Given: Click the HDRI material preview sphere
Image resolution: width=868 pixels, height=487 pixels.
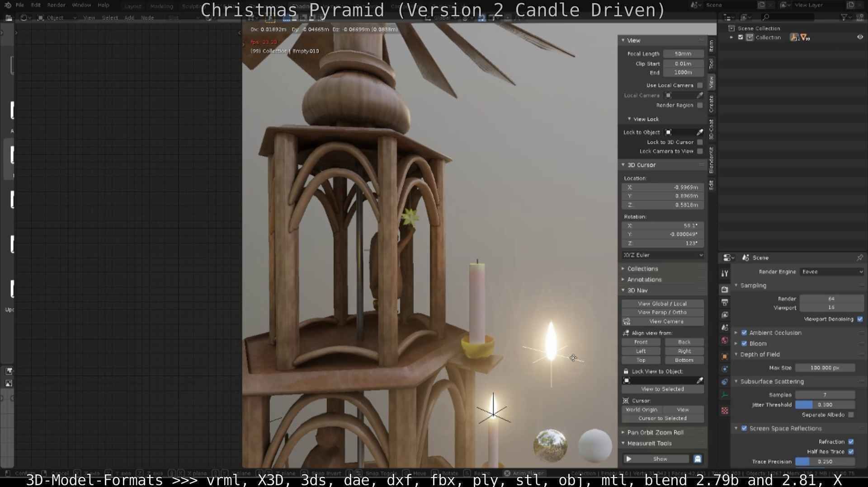Looking at the screenshot, I should (550, 445).
